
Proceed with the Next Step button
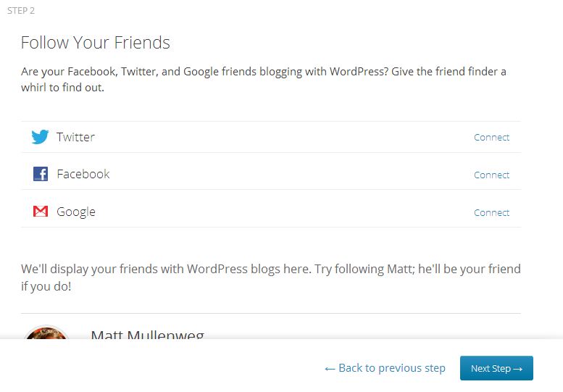[x=496, y=368]
